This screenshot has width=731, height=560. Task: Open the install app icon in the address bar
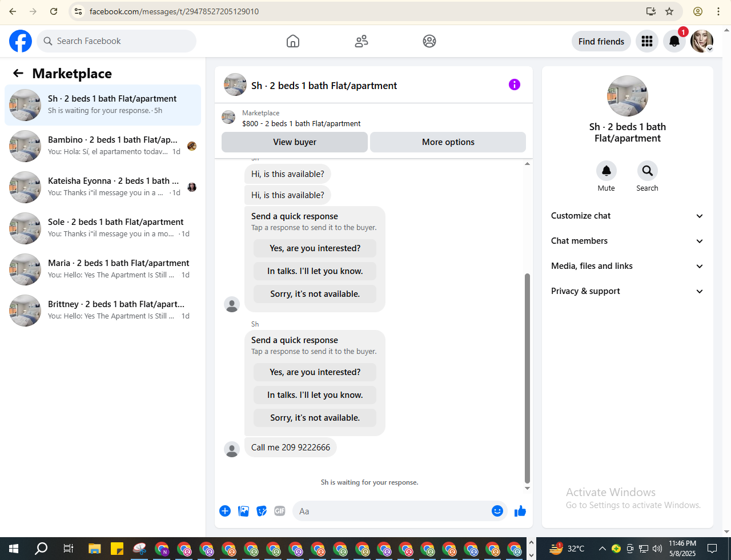coord(651,11)
